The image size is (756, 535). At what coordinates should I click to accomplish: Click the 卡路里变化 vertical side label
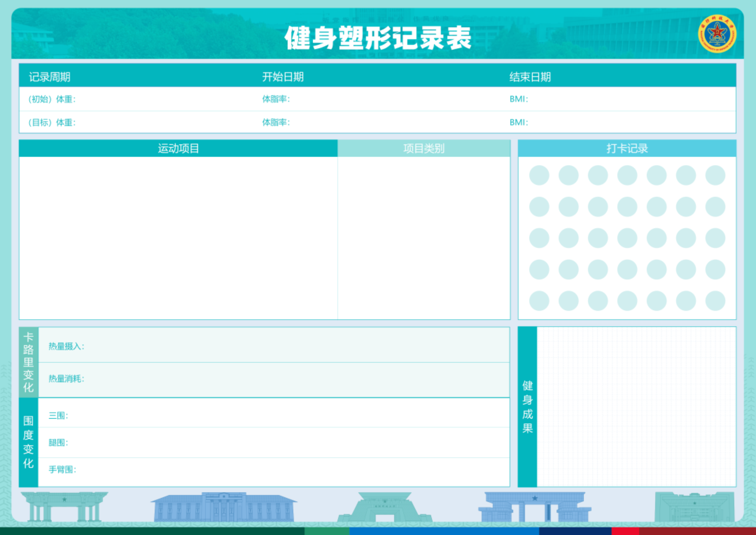tap(28, 362)
